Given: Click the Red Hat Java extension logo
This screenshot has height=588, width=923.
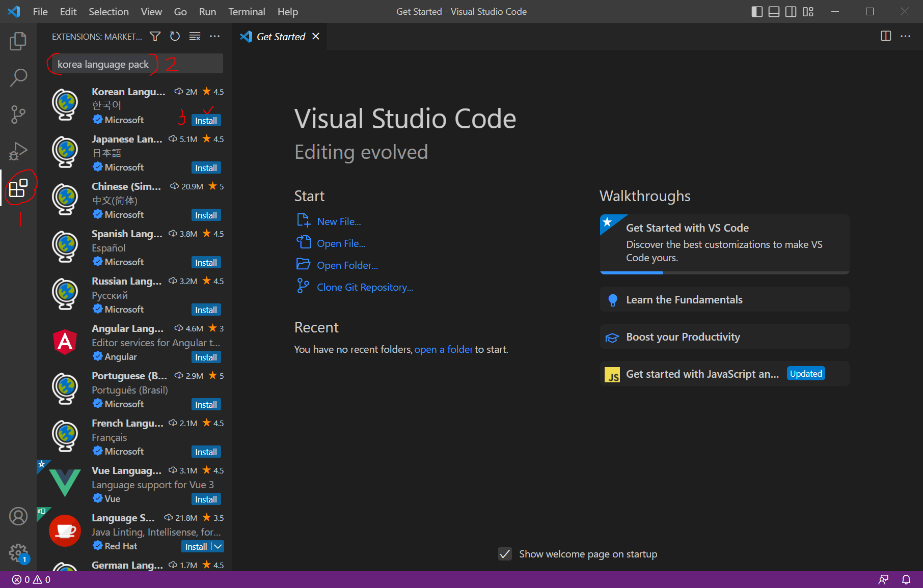Looking at the screenshot, I should pos(65,530).
